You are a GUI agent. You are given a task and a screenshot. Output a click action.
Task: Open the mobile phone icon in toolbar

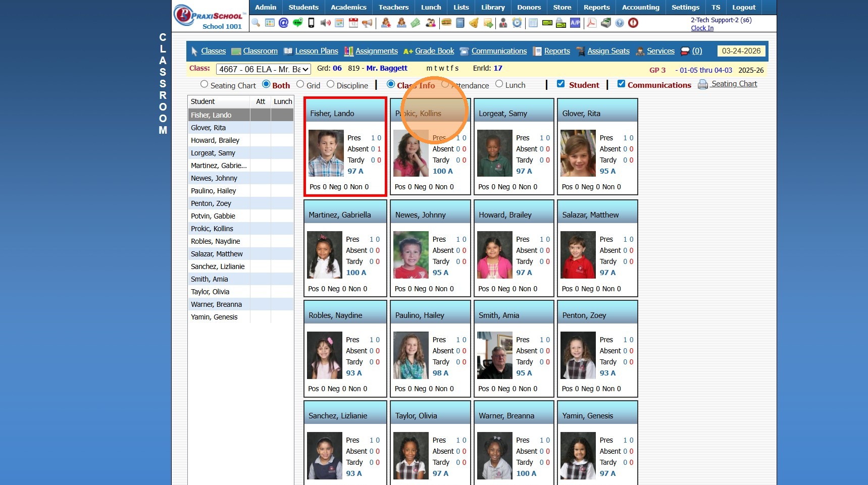pos(311,23)
